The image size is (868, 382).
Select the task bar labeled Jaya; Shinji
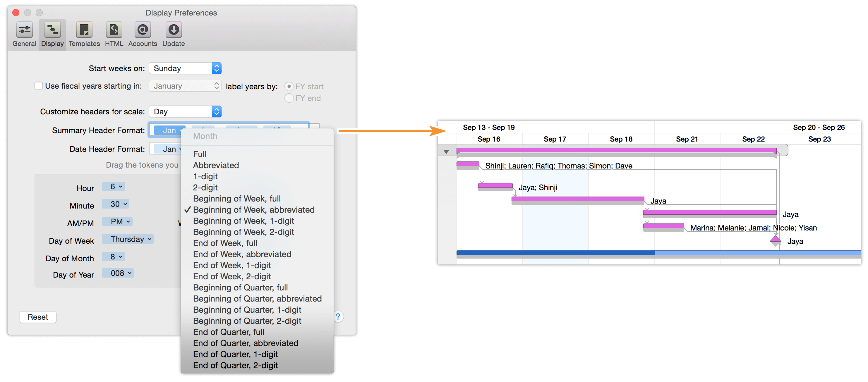tap(495, 187)
